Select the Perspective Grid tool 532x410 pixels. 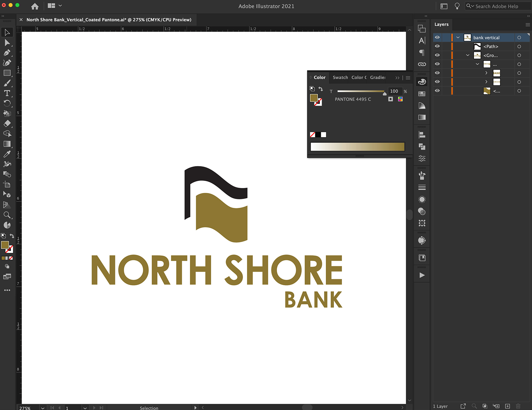click(x=7, y=205)
